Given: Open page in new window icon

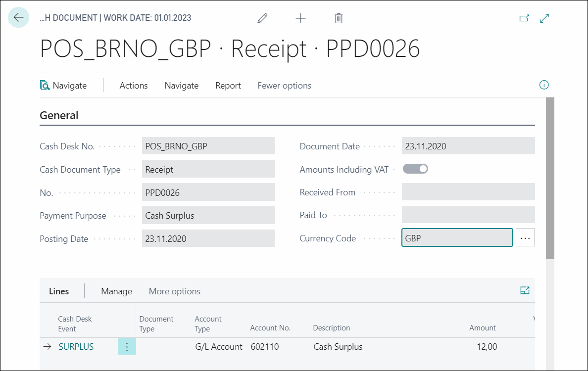Looking at the screenshot, I should [524, 18].
